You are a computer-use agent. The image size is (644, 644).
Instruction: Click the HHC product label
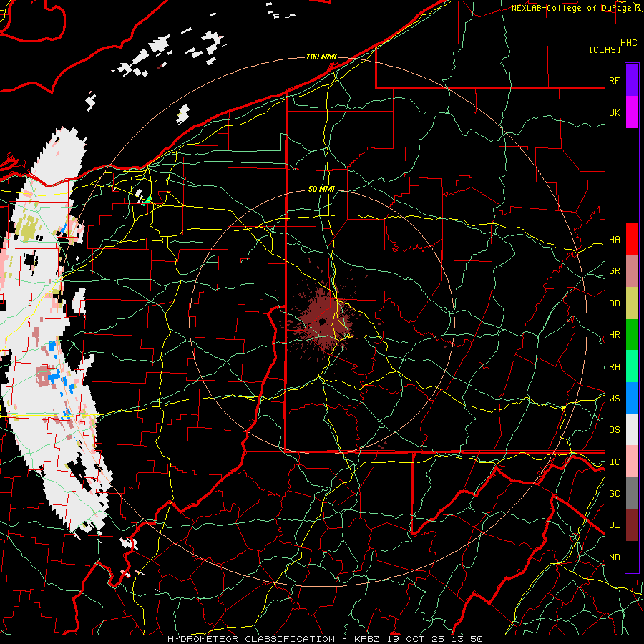click(x=629, y=43)
